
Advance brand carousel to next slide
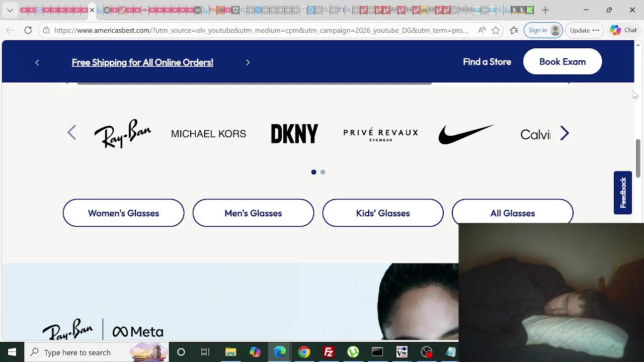point(565,133)
